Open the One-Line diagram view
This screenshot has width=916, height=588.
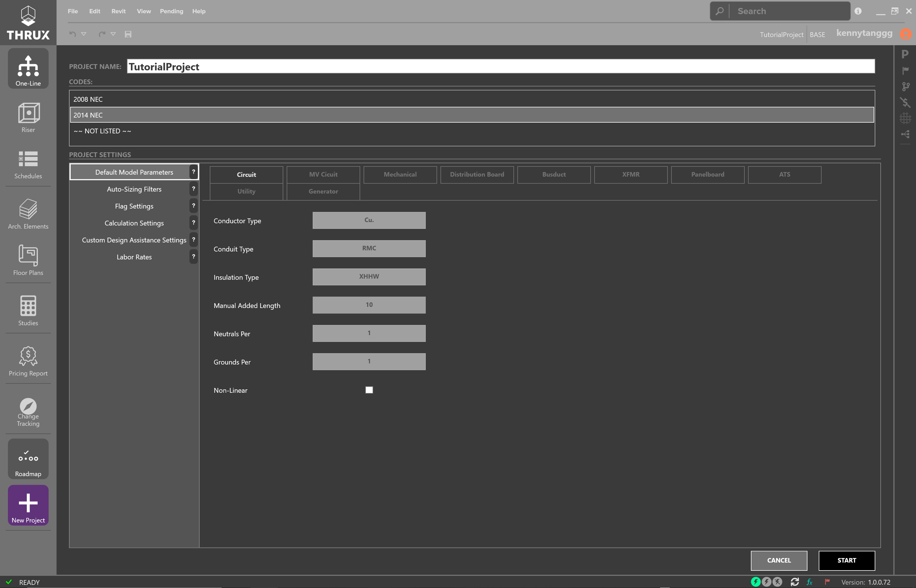coord(28,69)
